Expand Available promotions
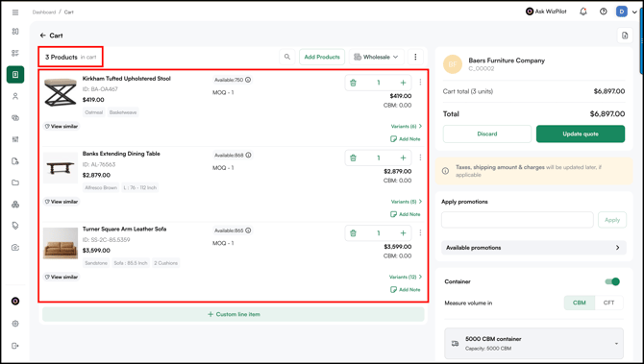 tap(533, 248)
